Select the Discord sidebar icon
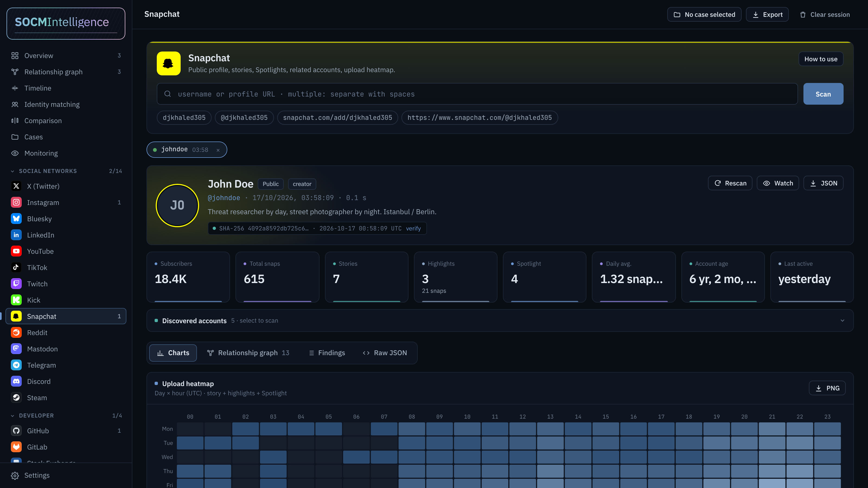The width and height of the screenshot is (868, 488). (16, 381)
